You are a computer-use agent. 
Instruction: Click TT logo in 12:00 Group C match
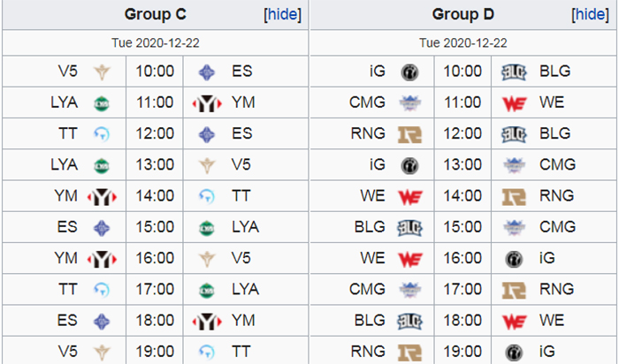102,134
